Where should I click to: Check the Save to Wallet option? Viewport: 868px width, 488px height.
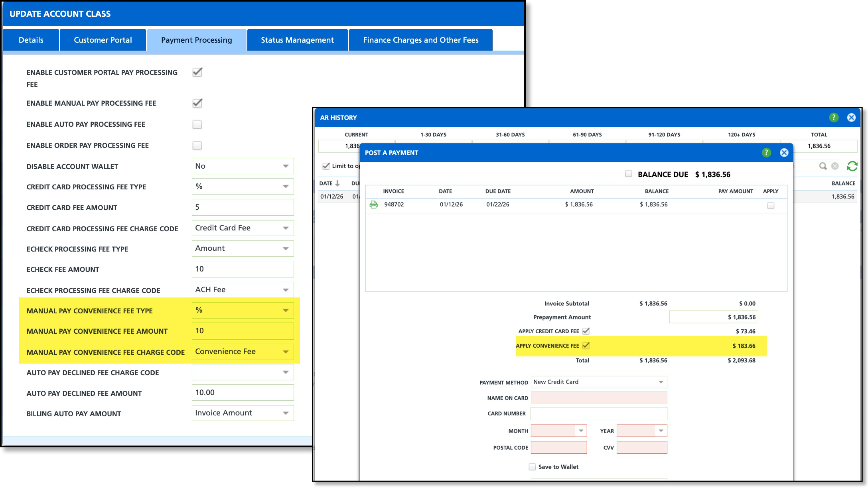532,467
